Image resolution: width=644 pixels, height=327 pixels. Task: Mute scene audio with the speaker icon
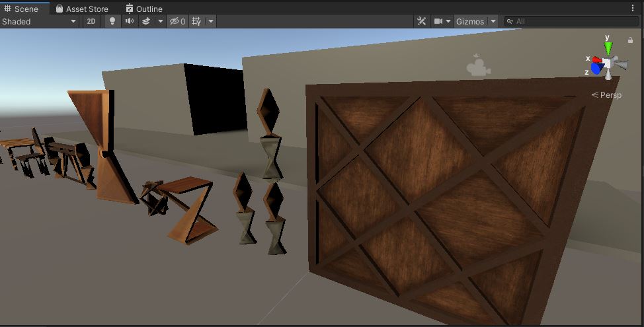[129, 21]
